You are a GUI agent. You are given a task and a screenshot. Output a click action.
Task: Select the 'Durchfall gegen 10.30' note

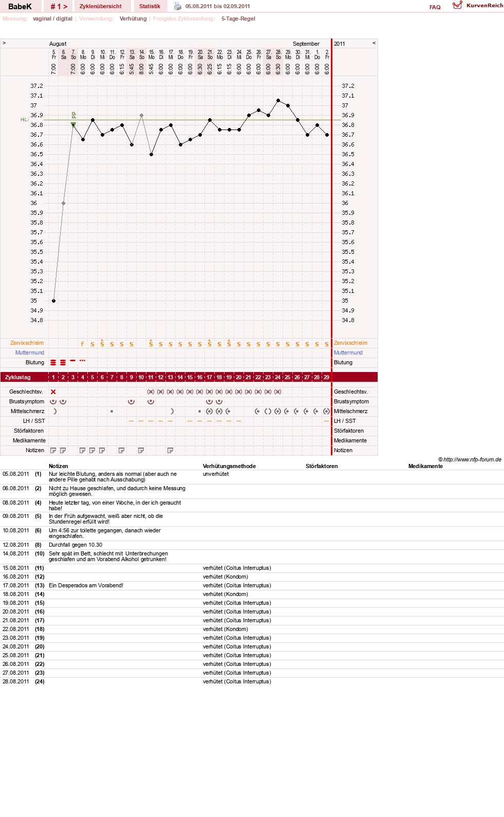[76, 545]
